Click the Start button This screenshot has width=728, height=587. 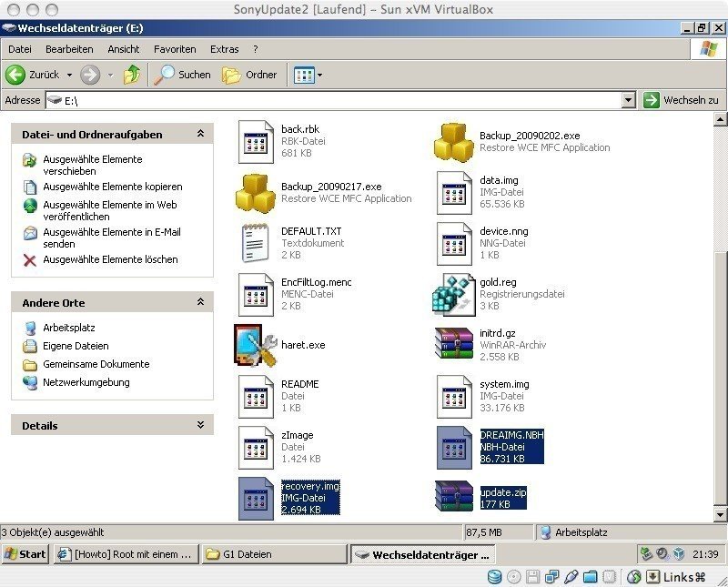25,554
